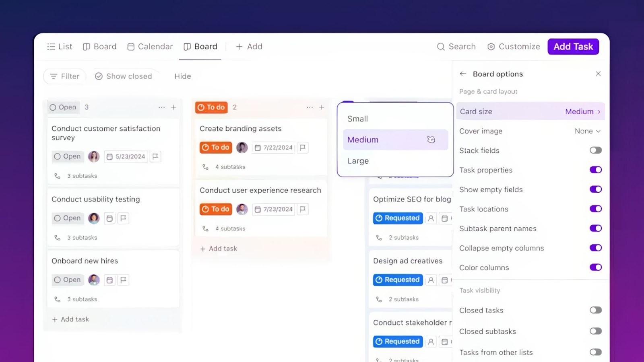Viewport: 644px width, 362px height.
Task: Open the Cover image dropdown
Action: 588,131
